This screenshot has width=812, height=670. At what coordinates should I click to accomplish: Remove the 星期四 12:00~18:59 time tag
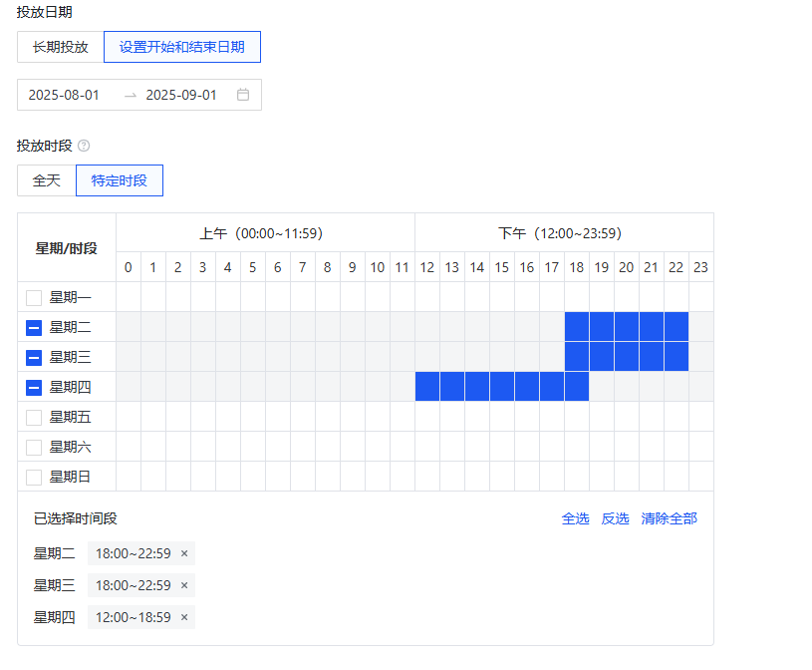tap(184, 617)
